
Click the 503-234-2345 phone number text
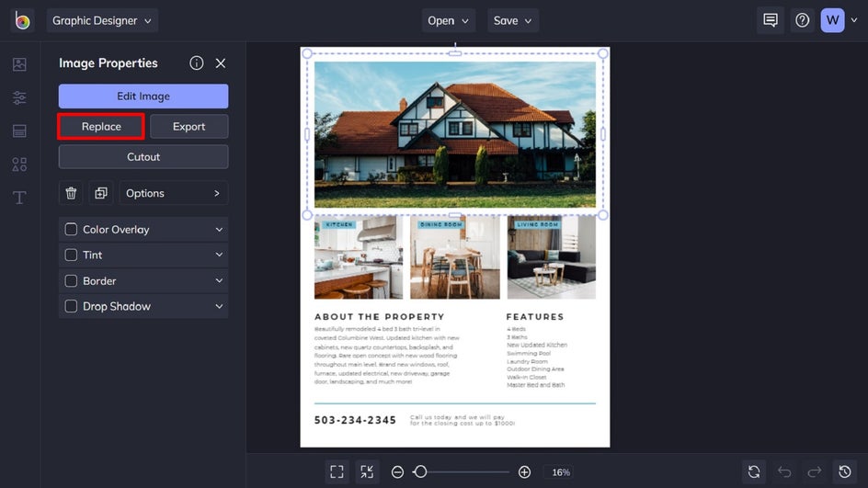(x=356, y=420)
